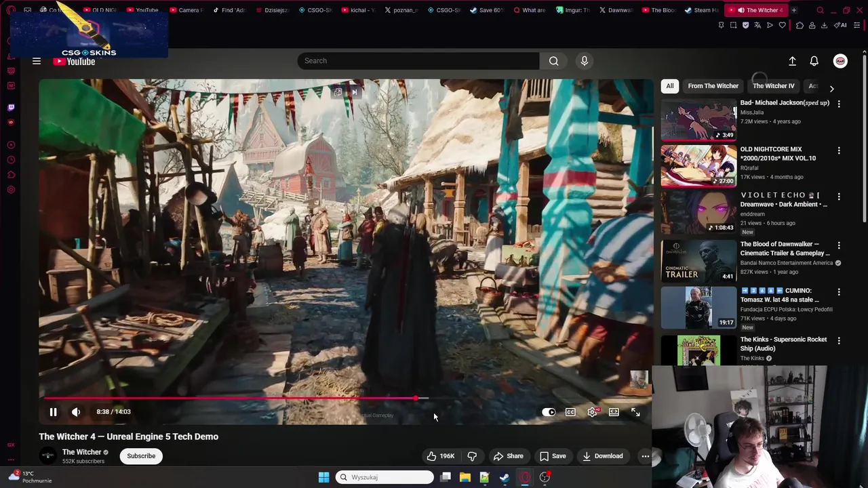Open File Explorer from the taskbar
This screenshot has width=868, height=488.
coord(465,477)
